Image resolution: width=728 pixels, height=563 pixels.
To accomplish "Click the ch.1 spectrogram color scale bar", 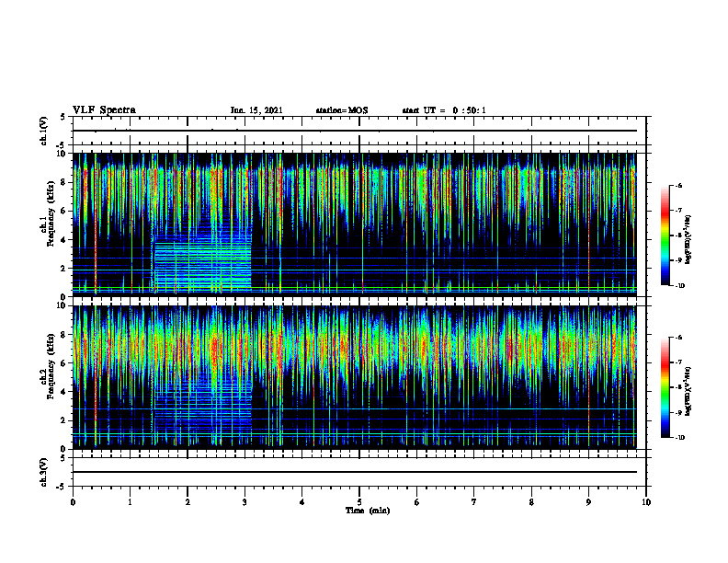I will tap(665, 236).
